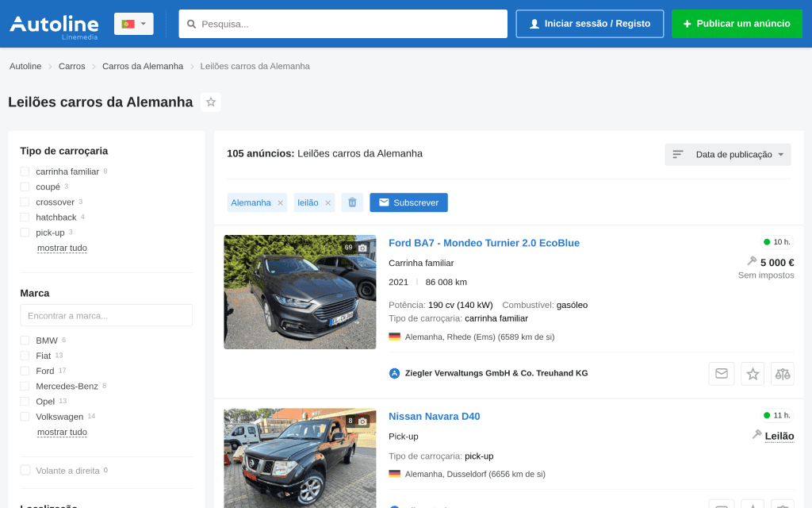Click the 10 h. status badge
The width and height of the screenshot is (812, 508).
coord(777,242)
